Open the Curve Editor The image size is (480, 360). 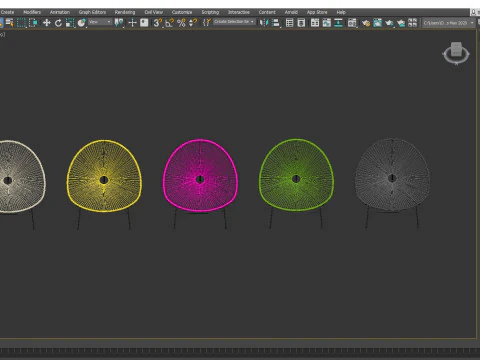coord(327,23)
